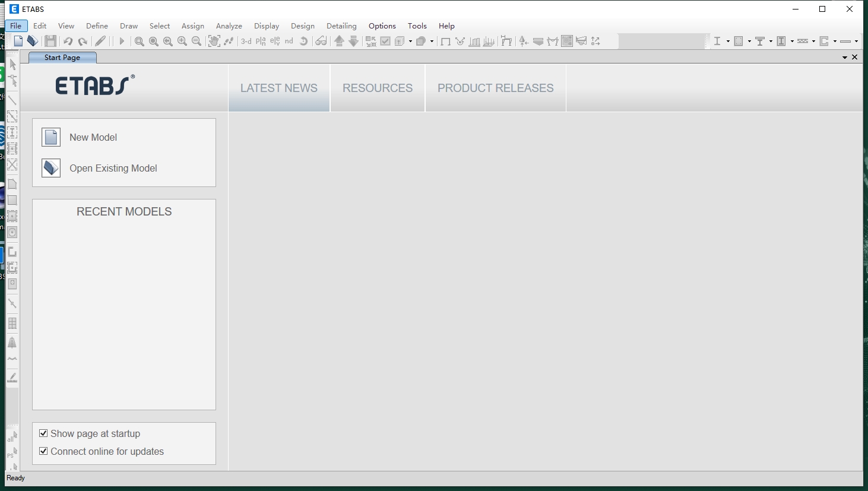Screen dimensions: 868x491
Task: Click the Redo arrow icon
Action: pyautogui.click(x=83, y=41)
